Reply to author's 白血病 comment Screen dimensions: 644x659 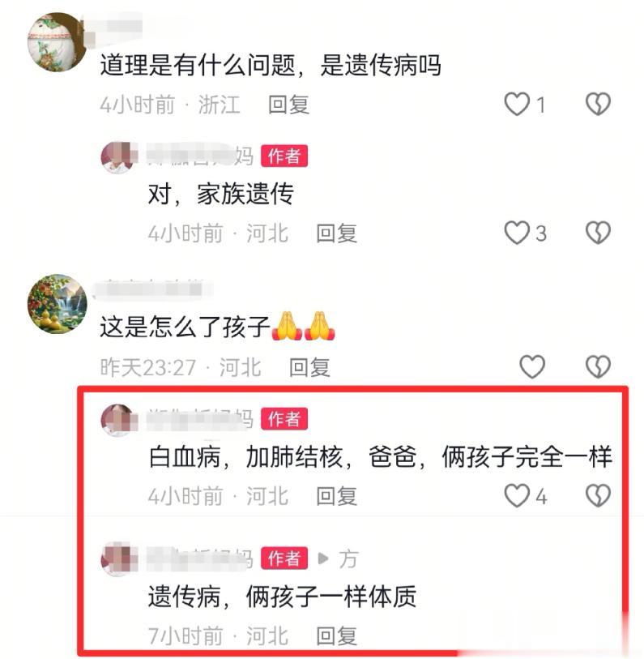coord(336,496)
